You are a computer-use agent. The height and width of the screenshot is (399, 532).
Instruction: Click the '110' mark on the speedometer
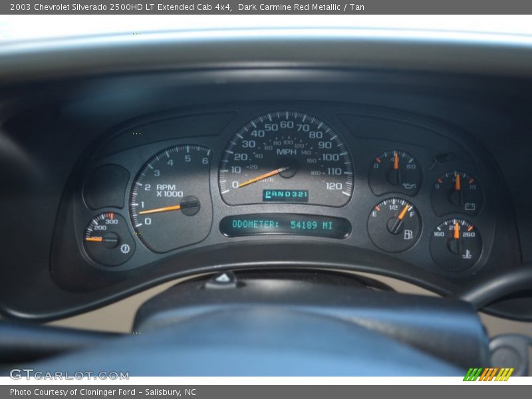[334, 172]
